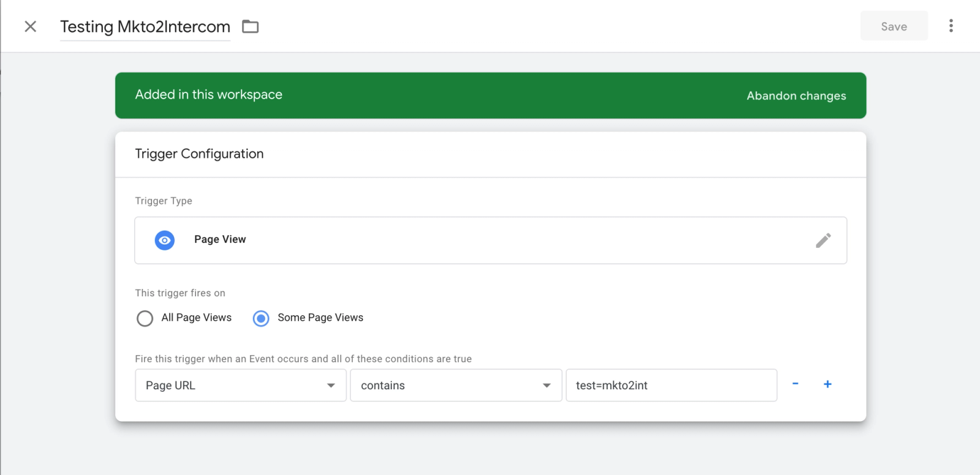Click the Trigger Configuration heading

[x=199, y=154]
